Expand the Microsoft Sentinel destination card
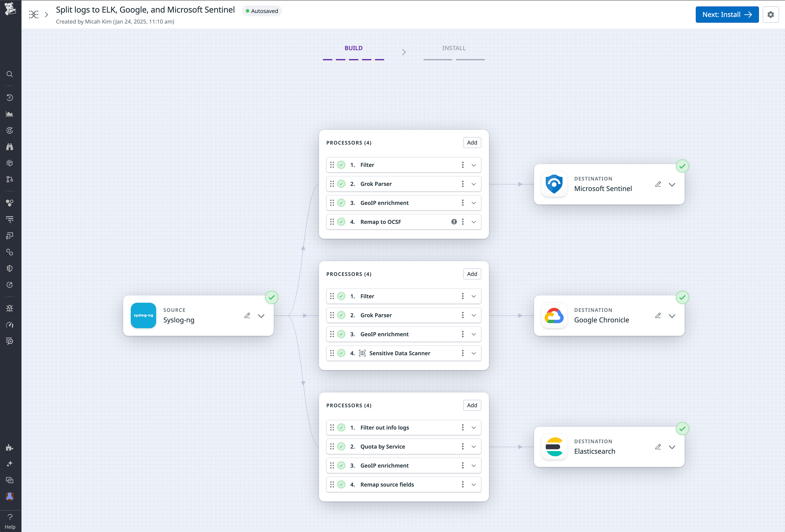The height and width of the screenshot is (532, 785). [x=672, y=184]
